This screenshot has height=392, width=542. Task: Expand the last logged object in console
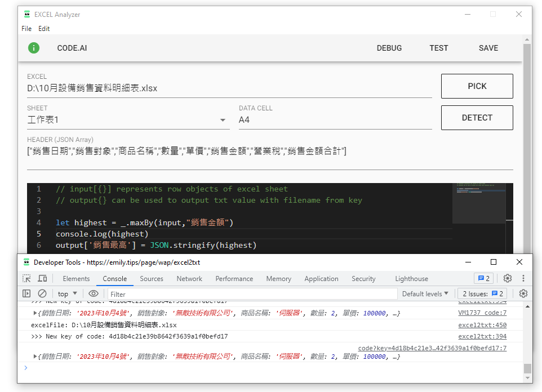35,357
